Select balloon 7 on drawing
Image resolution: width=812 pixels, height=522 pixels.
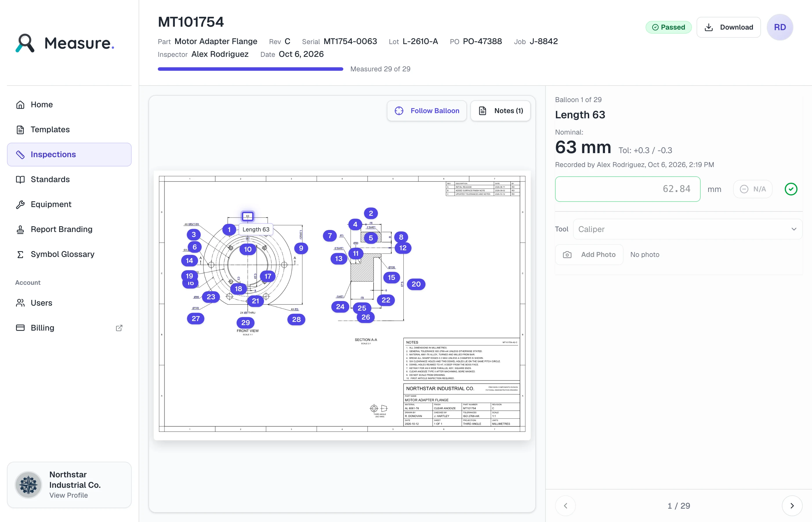pyautogui.click(x=329, y=235)
